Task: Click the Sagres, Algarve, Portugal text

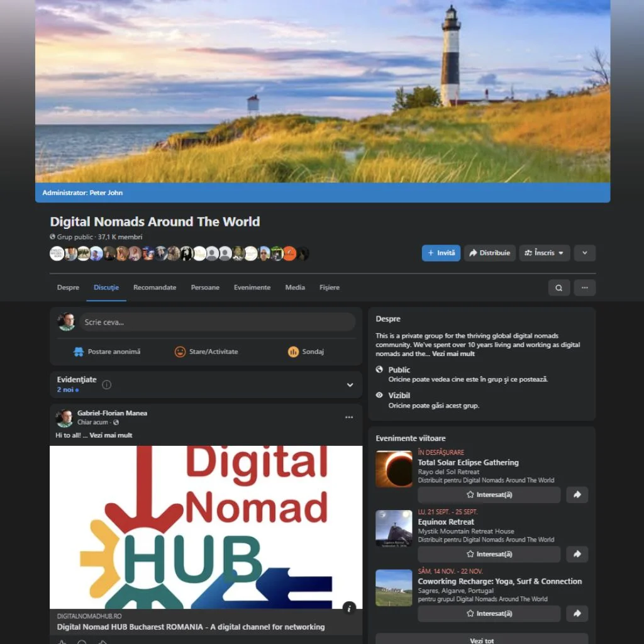Action: click(455, 591)
